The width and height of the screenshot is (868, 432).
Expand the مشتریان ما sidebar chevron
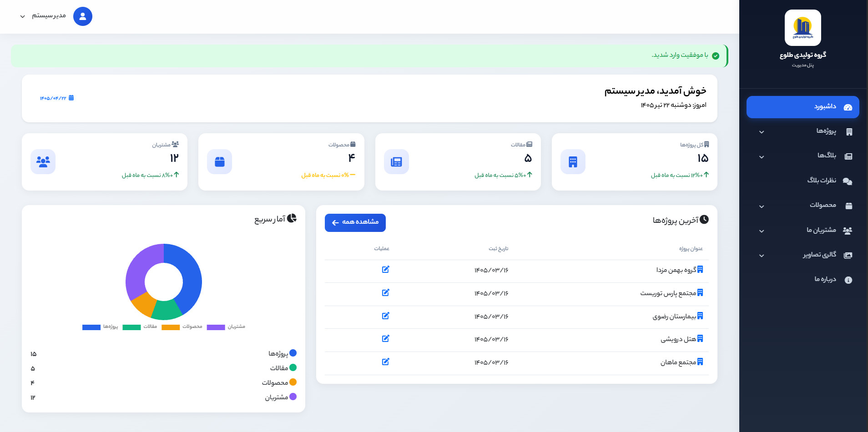pyautogui.click(x=762, y=231)
